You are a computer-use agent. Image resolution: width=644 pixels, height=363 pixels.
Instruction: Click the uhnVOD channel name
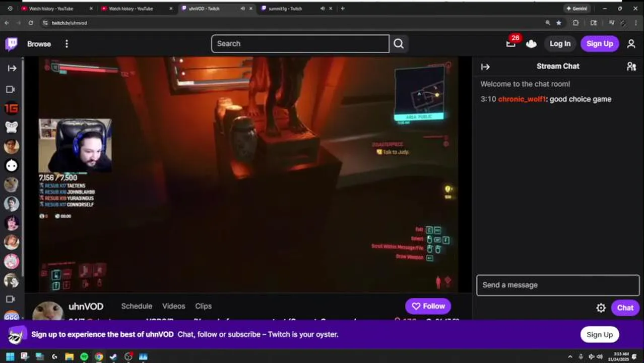86,307
